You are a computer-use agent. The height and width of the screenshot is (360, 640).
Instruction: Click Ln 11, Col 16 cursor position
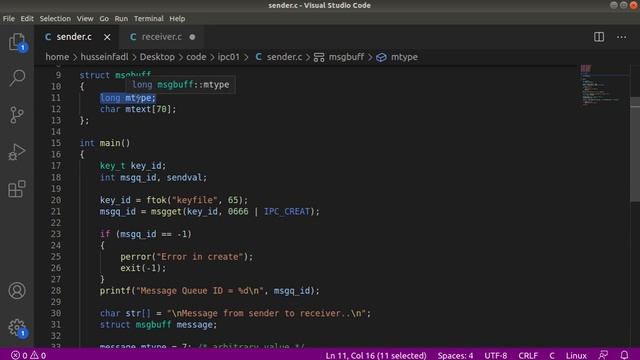pos(376,356)
